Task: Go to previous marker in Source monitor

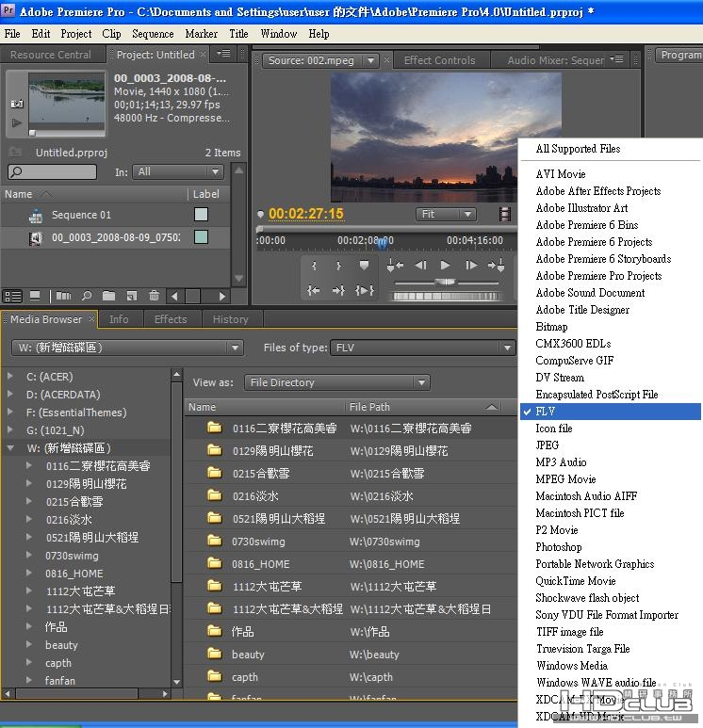Action: tap(395, 266)
